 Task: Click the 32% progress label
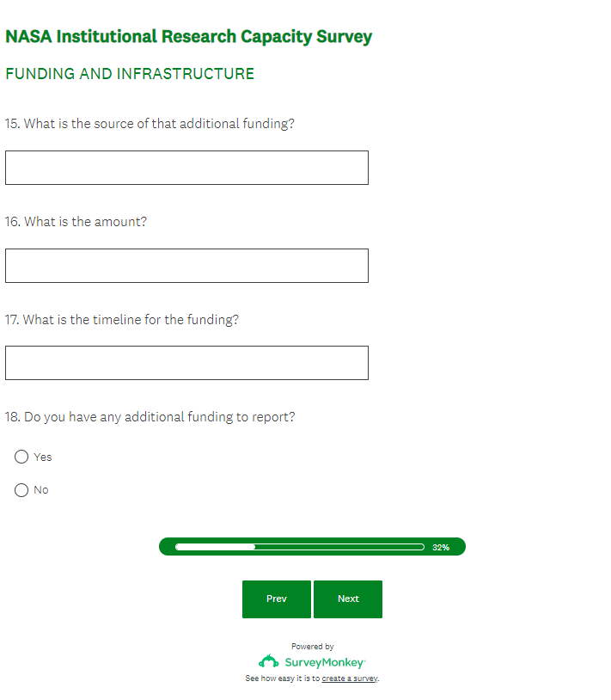click(440, 547)
